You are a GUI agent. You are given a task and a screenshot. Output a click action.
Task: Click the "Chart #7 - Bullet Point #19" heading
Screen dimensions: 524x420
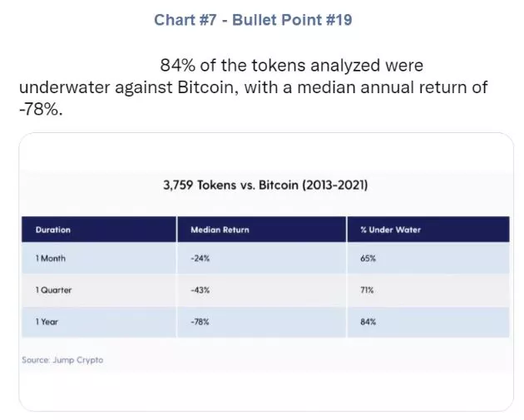click(x=252, y=20)
